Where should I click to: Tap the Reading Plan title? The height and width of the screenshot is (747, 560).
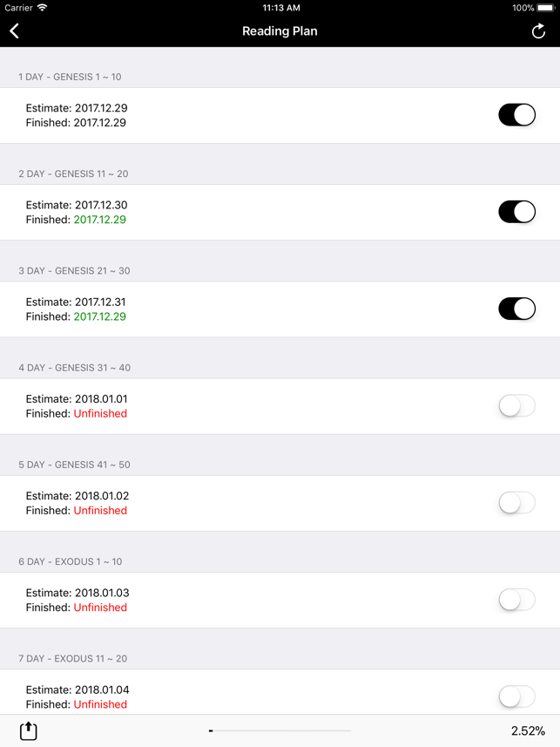[x=280, y=31]
